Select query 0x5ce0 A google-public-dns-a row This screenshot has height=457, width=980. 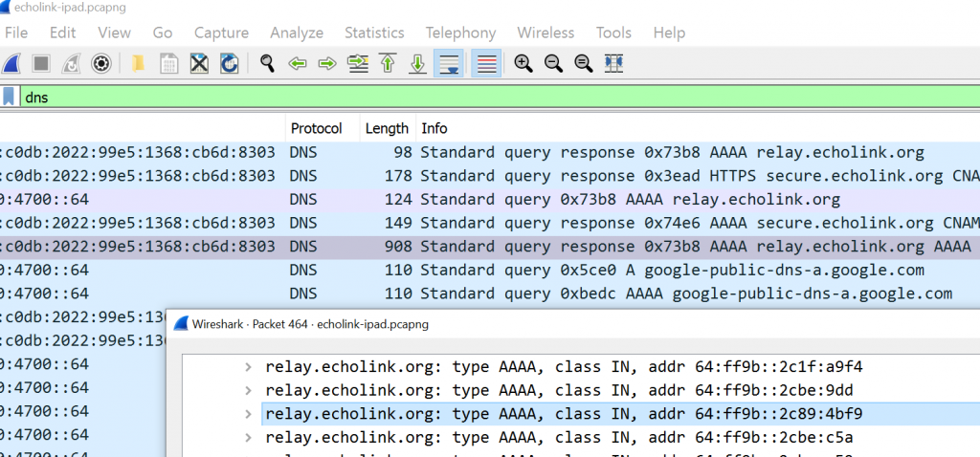point(490,271)
